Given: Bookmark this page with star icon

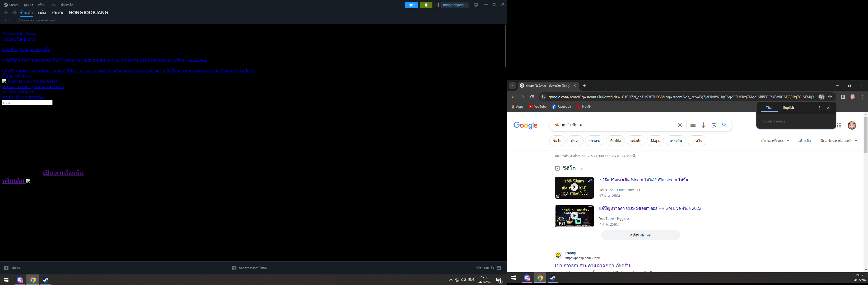Looking at the screenshot, I should [x=830, y=97].
